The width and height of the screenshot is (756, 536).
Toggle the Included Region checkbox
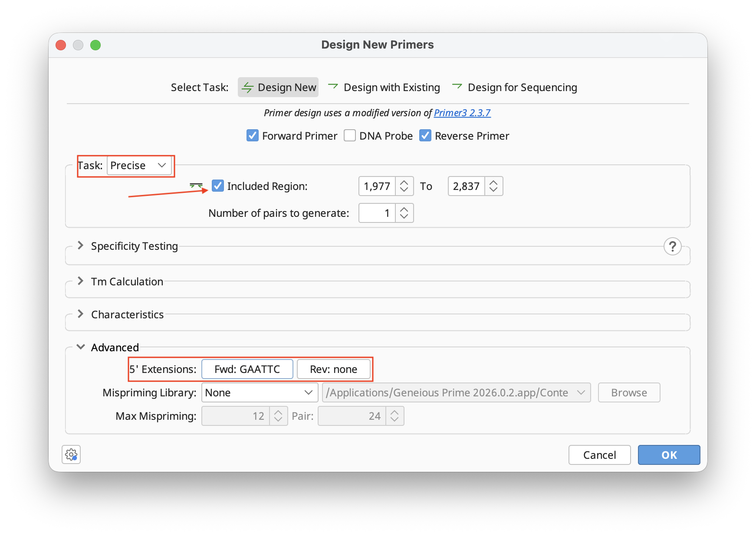coord(218,186)
